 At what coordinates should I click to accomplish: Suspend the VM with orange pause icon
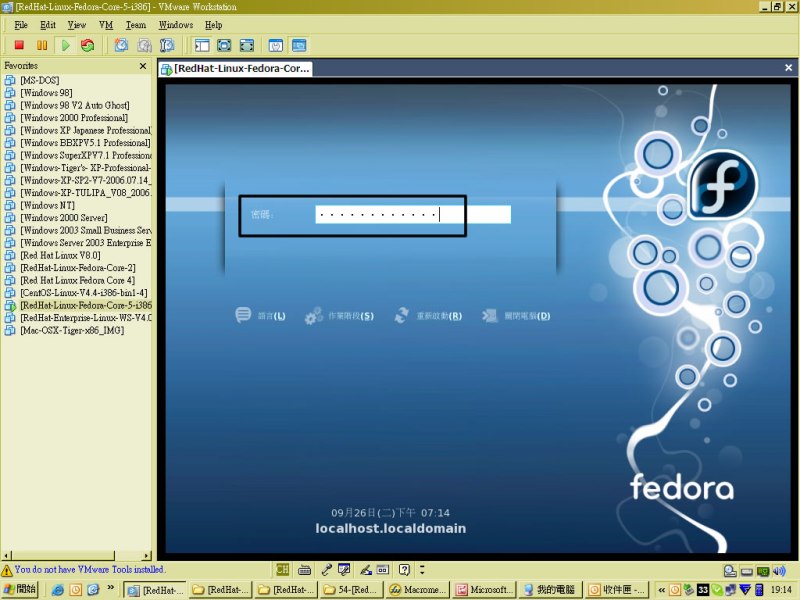42,45
